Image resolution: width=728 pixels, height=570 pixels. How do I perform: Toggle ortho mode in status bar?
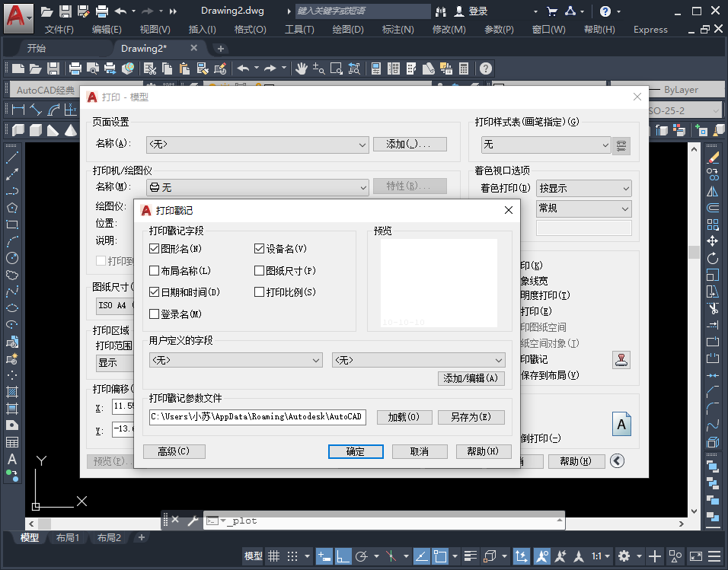(x=343, y=556)
